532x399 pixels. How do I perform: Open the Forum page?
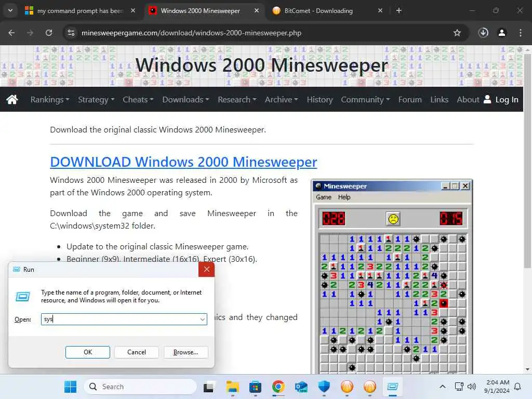click(410, 99)
